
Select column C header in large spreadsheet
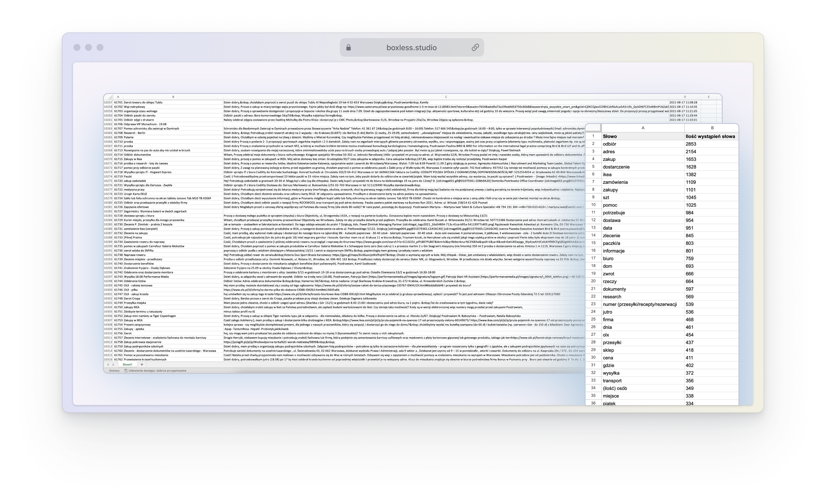tap(446, 97)
